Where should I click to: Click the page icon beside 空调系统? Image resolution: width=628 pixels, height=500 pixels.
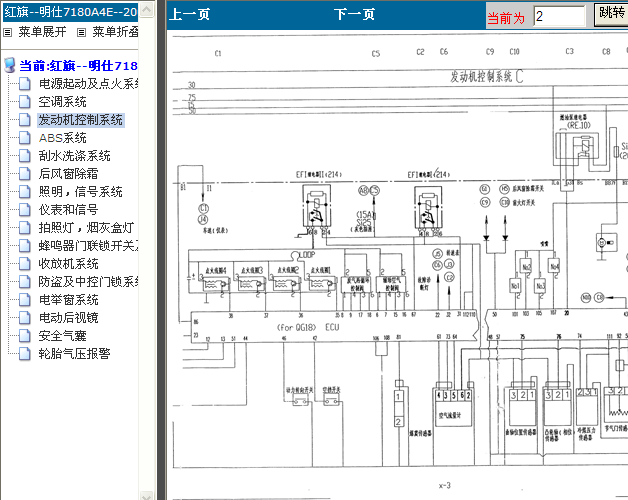point(25,102)
